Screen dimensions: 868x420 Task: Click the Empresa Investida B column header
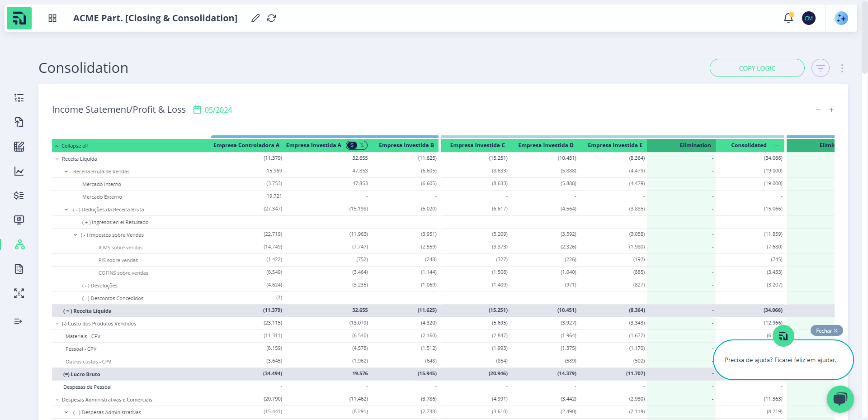(x=406, y=145)
